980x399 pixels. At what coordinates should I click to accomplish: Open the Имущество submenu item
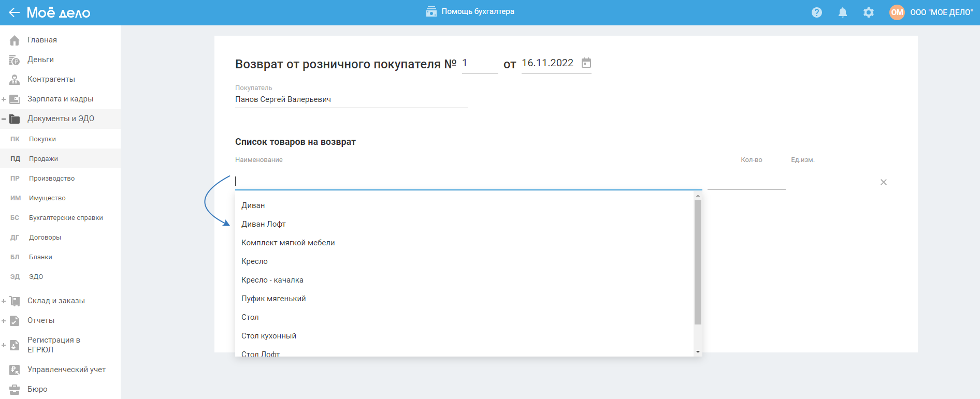[x=47, y=198]
